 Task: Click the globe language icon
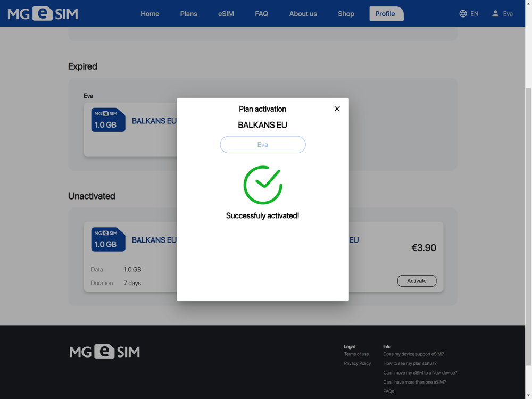[x=463, y=14]
